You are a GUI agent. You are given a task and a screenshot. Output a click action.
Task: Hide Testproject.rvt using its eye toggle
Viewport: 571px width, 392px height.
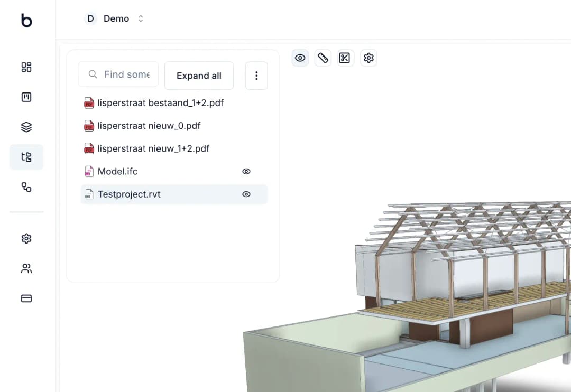point(246,194)
